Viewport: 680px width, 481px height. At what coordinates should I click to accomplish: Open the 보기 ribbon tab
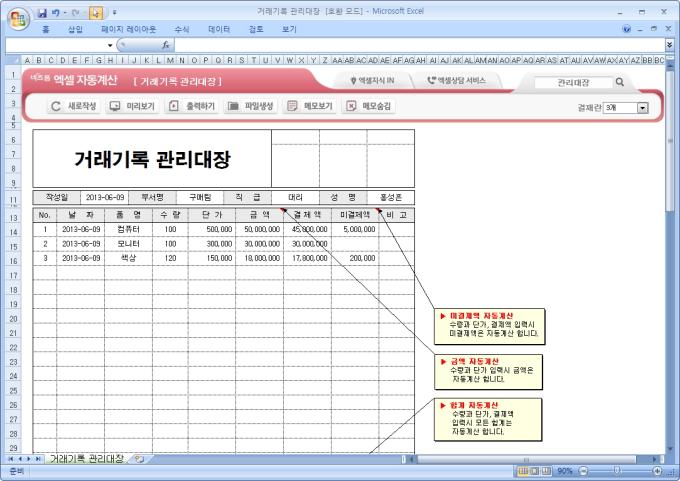point(289,29)
